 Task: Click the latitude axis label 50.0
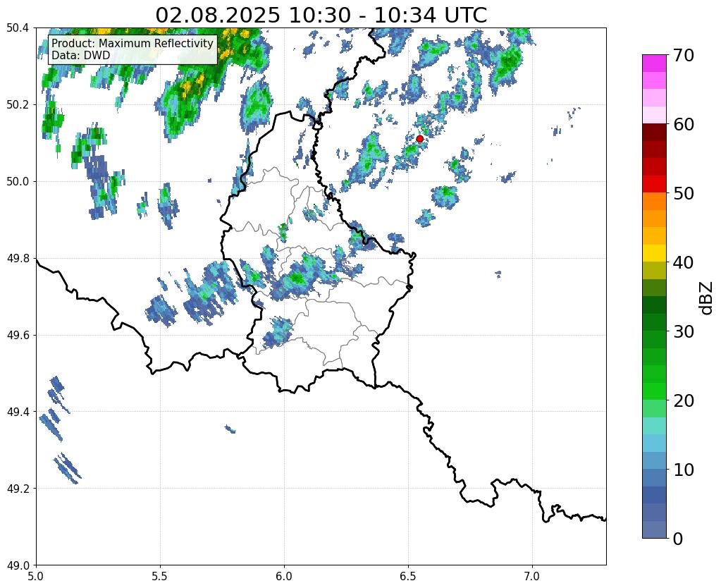click(18, 181)
